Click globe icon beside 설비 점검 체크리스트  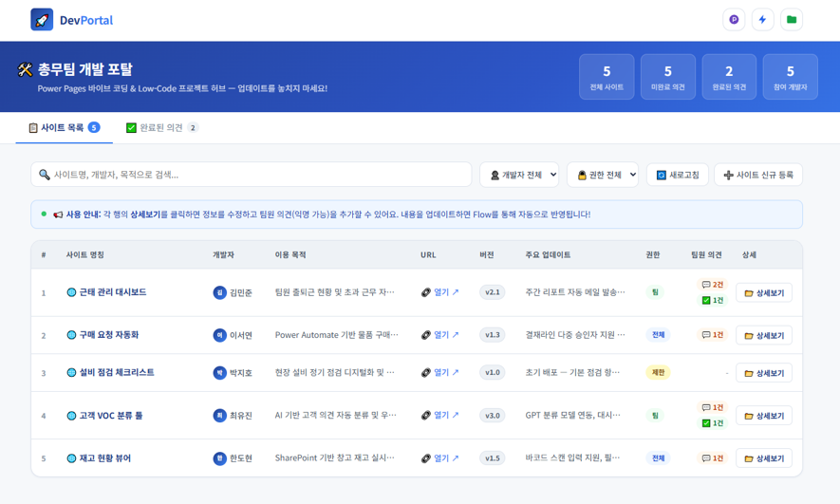coord(71,372)
